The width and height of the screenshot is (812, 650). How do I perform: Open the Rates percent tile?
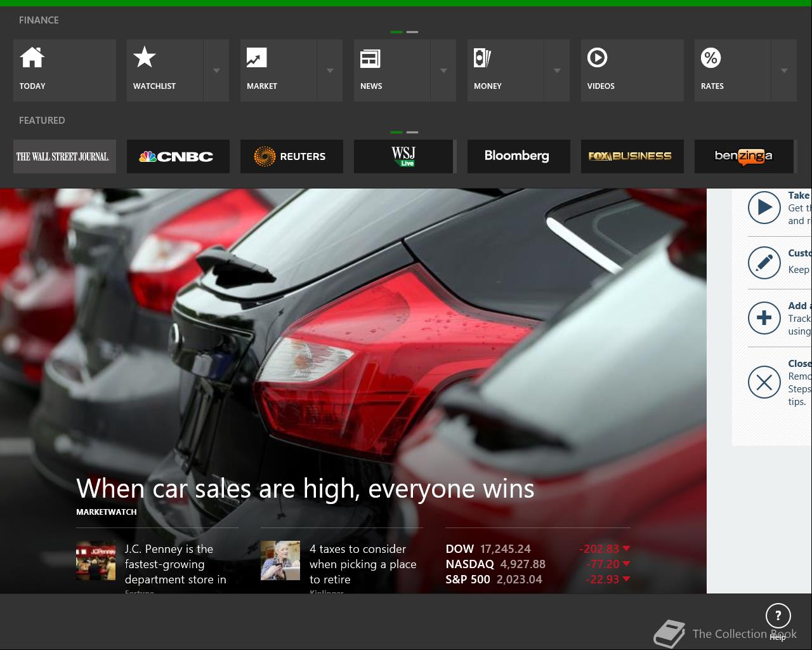click(x=733, y=70)
